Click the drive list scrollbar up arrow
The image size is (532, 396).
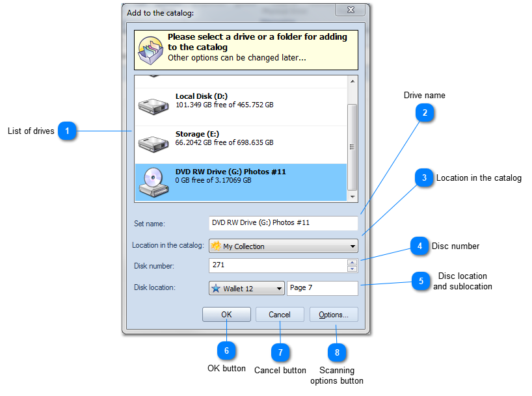pos(352,81)
